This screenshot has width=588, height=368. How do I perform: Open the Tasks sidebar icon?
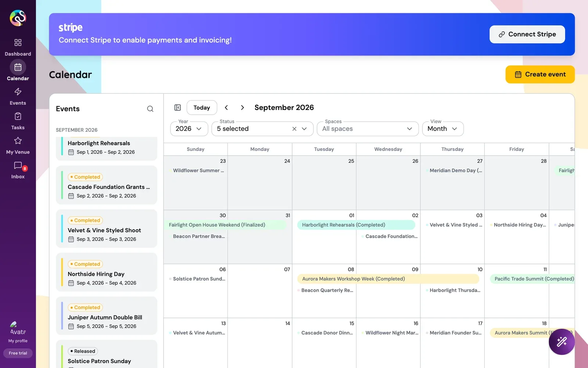pos(18,116)
